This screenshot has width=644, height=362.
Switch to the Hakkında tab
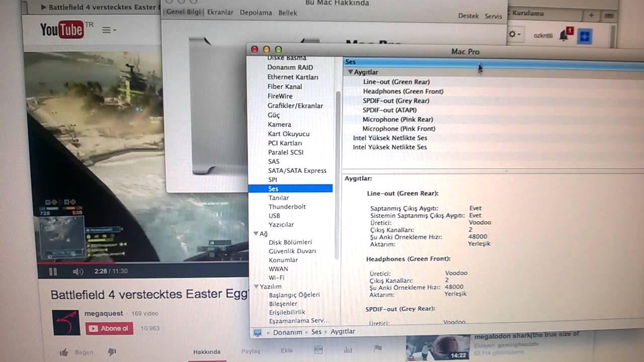pyautogui.click(x=207, y=352)
